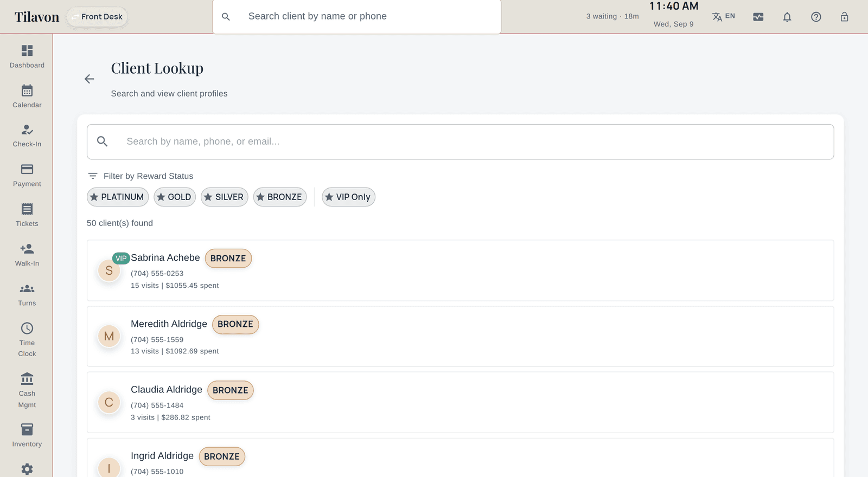Toggle the PLATINUM reward filter
The image size is (868, 477).
[x=118, y=197]
